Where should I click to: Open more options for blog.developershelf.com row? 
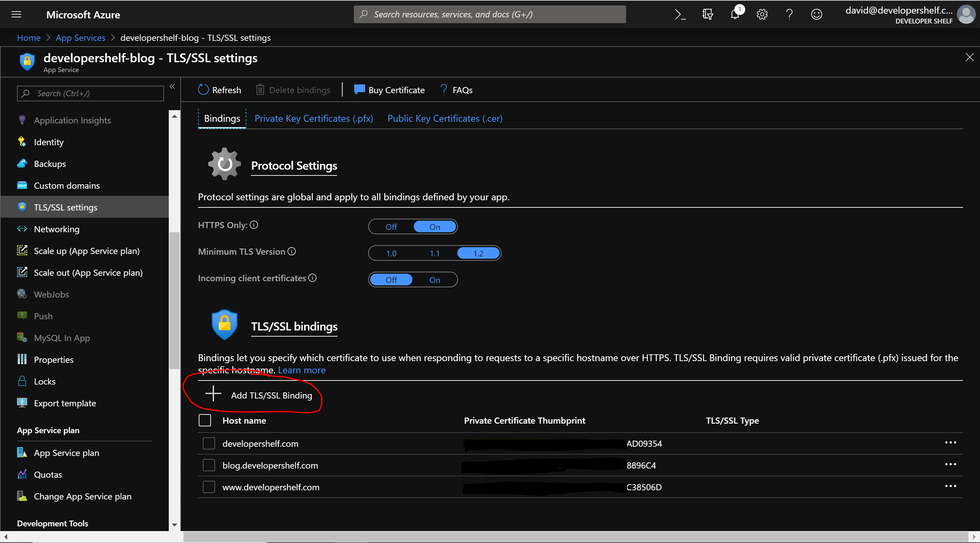pos(950,464)
